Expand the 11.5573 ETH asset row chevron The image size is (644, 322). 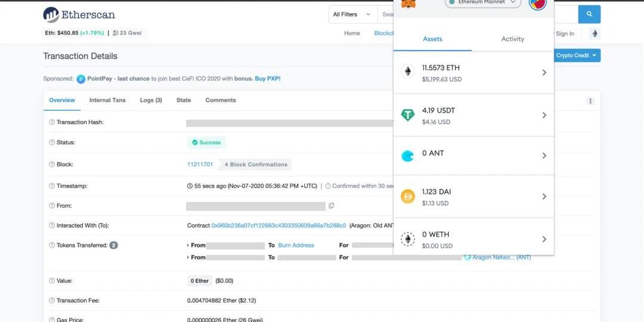(x=544, y=72)
